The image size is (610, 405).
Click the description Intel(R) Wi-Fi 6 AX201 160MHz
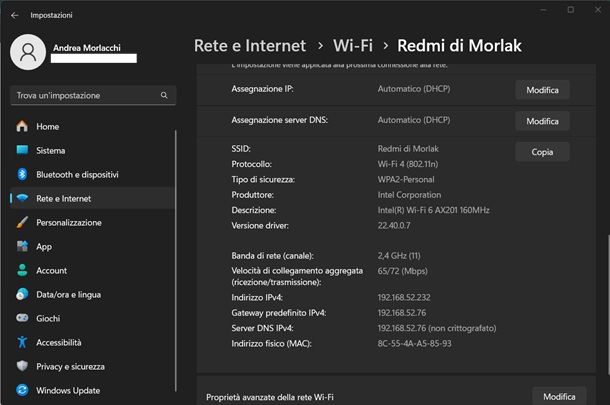[433, 210]
